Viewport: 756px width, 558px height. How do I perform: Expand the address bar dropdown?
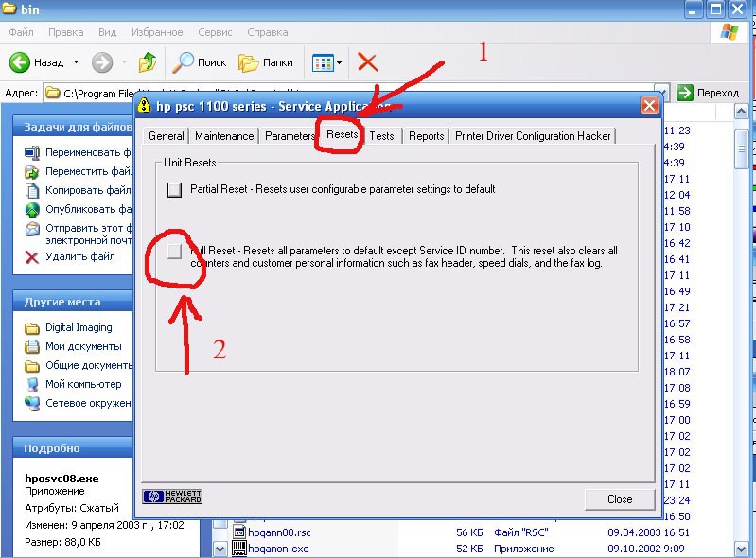[x=662, y=91]
